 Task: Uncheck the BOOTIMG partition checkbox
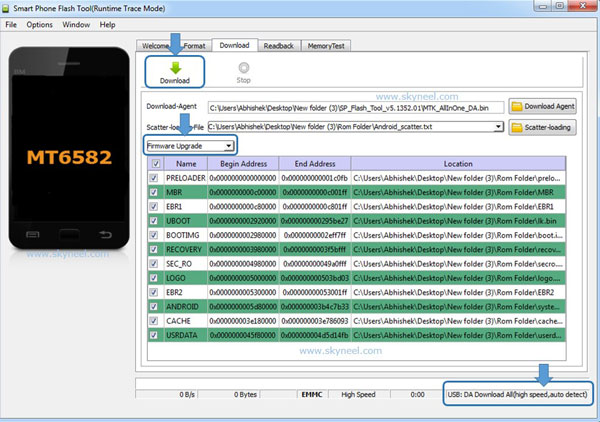[154, 235]
